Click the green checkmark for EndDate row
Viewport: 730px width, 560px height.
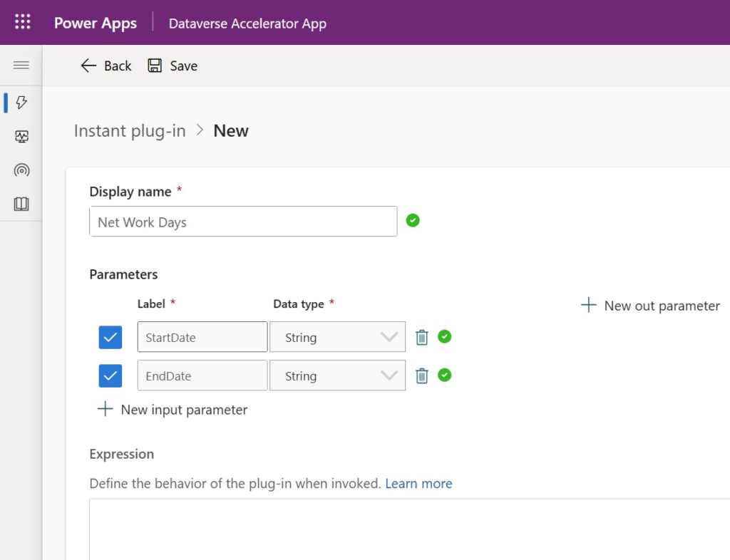pos(445,375)
